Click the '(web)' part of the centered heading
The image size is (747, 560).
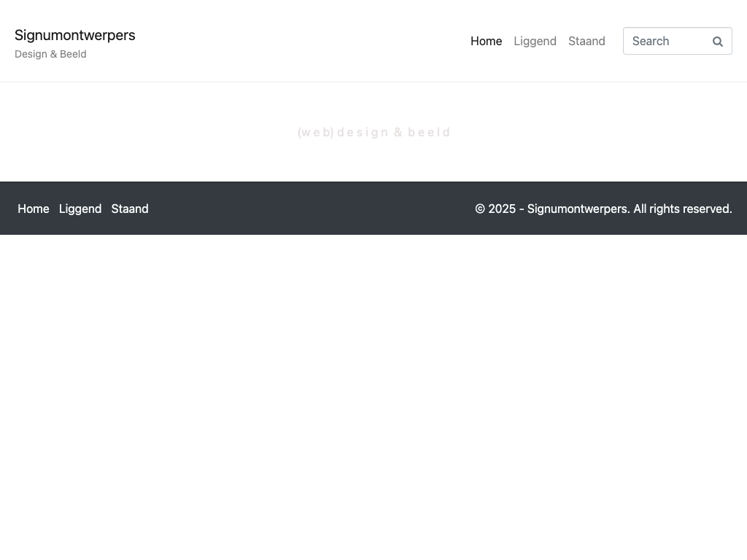pos(316,132)
